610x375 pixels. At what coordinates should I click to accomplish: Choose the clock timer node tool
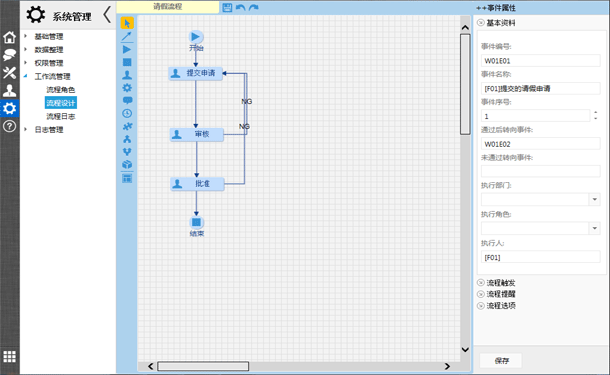click(x=127, y=113)
